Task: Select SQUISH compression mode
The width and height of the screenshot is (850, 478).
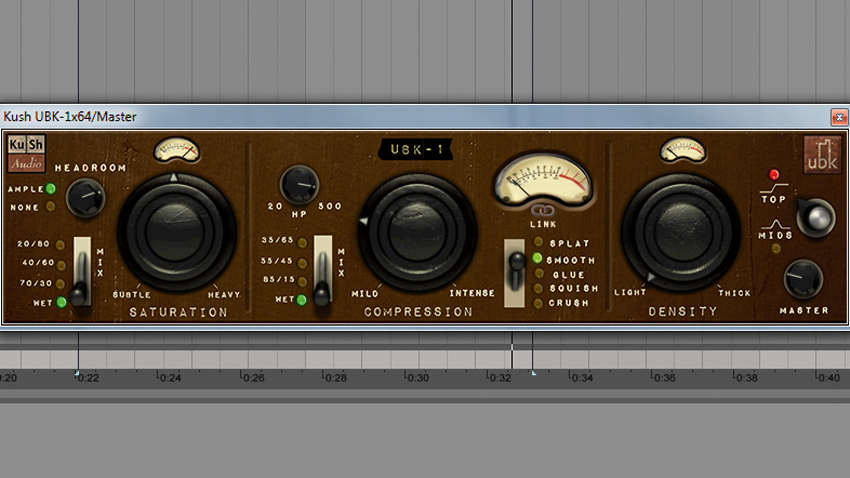Action: coord(538,288)
